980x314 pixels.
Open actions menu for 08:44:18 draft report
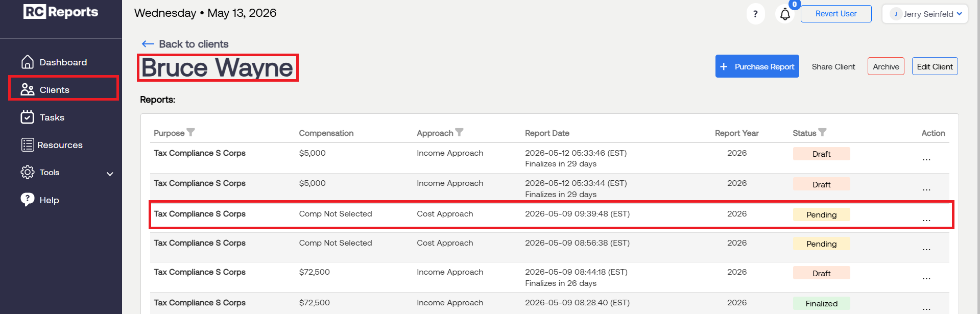click(926, 278)
